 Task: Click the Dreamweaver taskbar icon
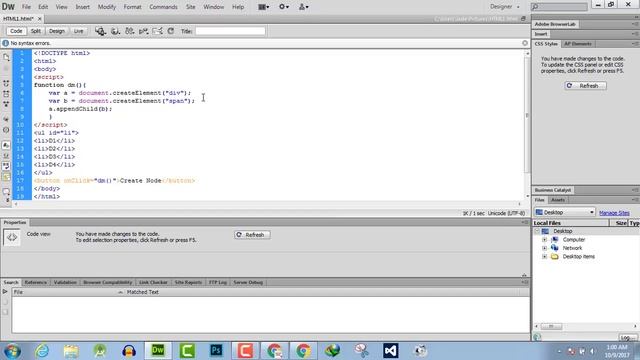(x=158, y=351)
